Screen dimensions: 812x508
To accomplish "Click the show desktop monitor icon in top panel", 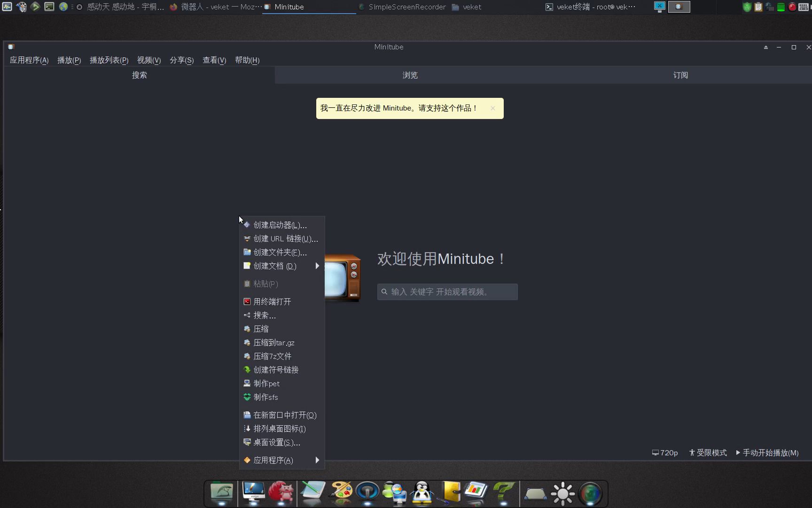I will point(660,7).
